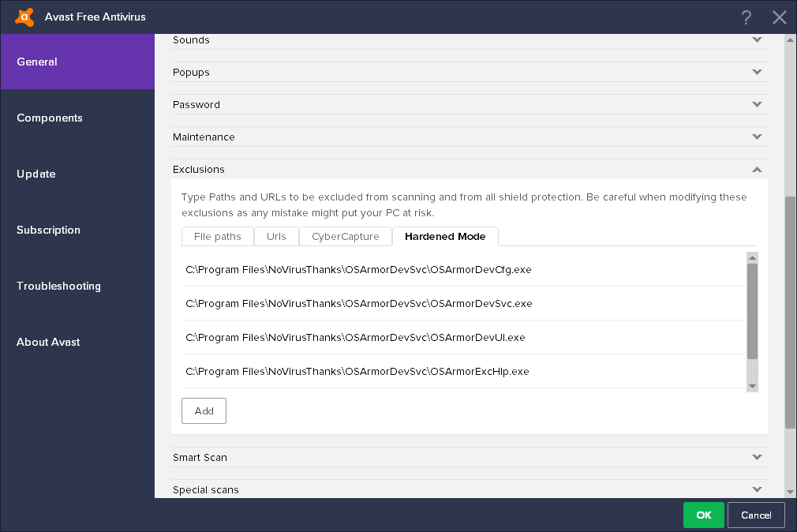Confirm settings with the OK button
The height and width of the screenshot is (532, 797).
tap(704, 515)
